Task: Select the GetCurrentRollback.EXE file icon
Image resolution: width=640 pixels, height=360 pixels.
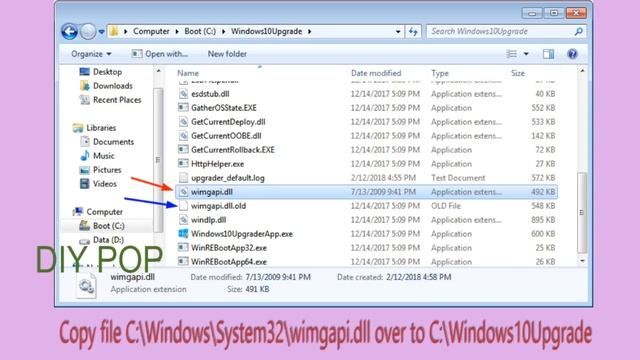Action: point(184,150)
